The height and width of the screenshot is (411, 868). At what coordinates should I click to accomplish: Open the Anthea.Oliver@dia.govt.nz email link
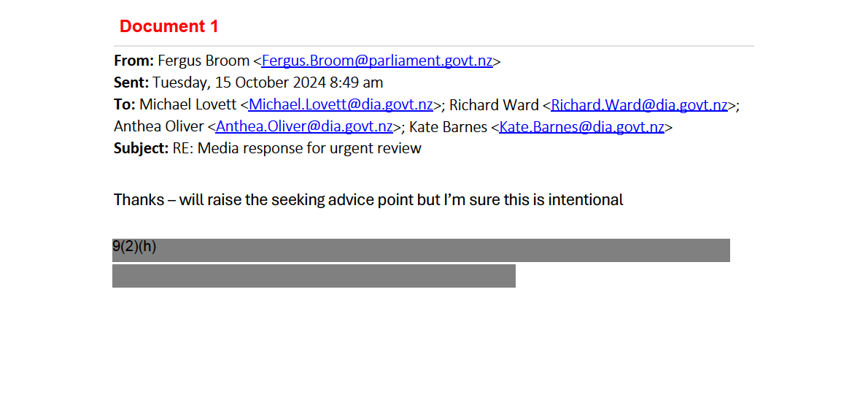[304, 126]
